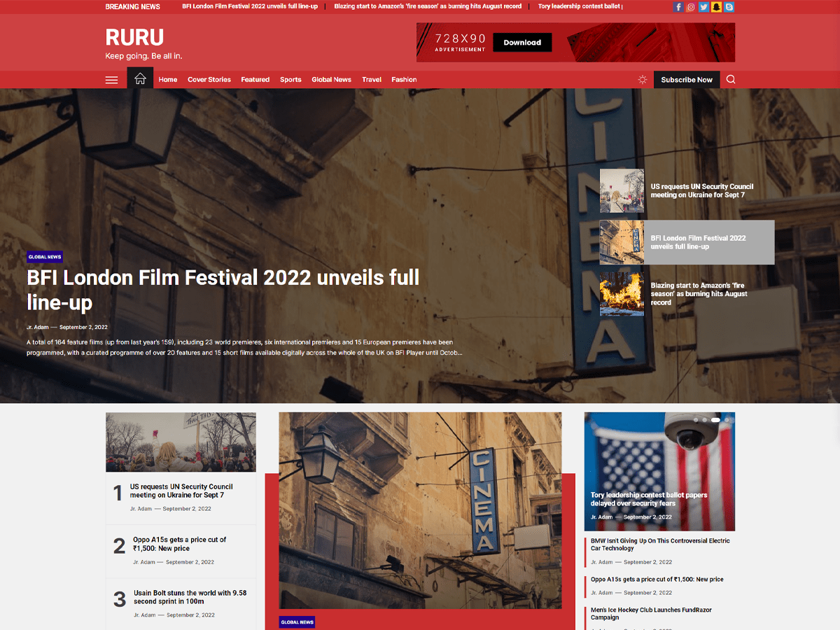Open the RURU site logo

[134, 37]
